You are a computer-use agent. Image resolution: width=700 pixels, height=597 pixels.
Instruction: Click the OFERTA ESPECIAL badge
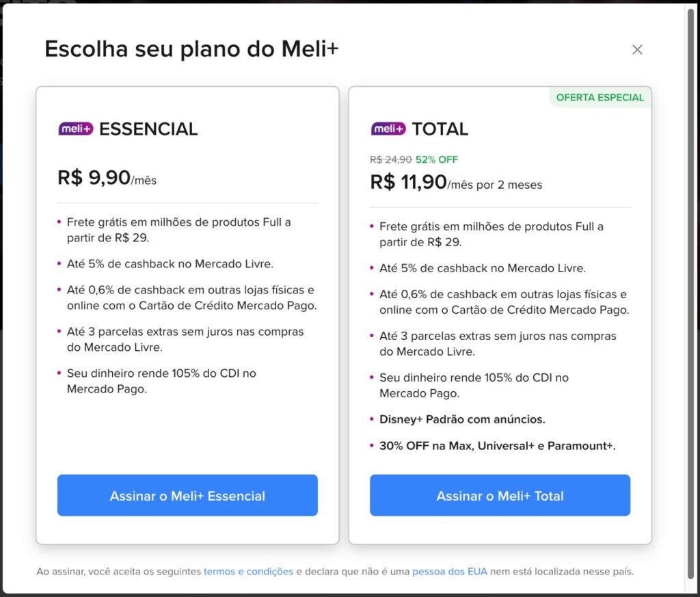pos(600,98)
